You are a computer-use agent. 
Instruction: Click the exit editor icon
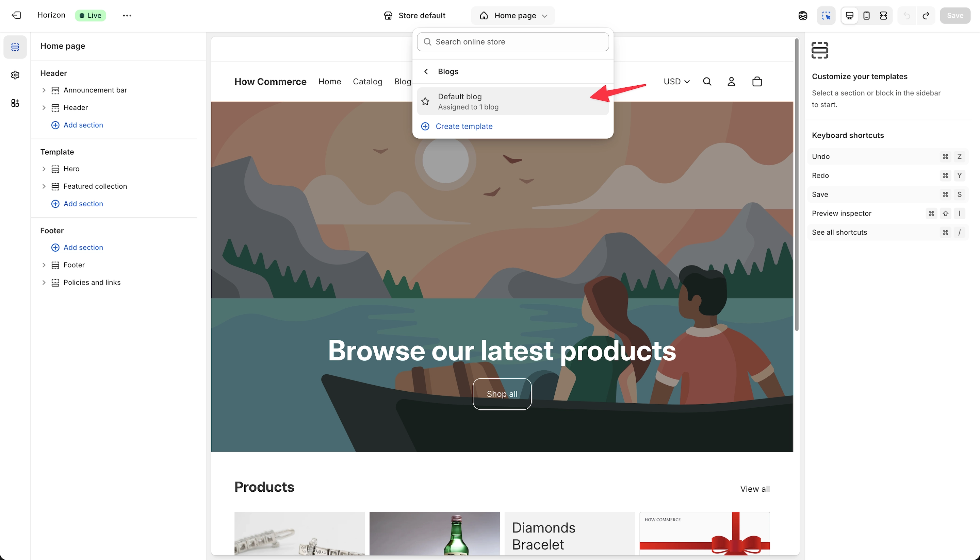pyautogui.click(x=16, y=15)
